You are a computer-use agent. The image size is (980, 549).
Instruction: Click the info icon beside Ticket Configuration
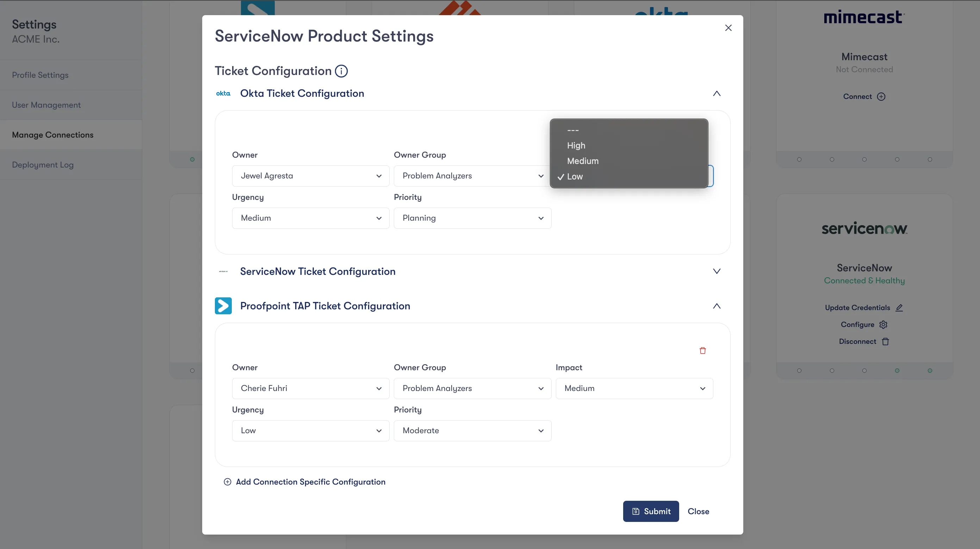pyautogui.click(x=341, y=71)
